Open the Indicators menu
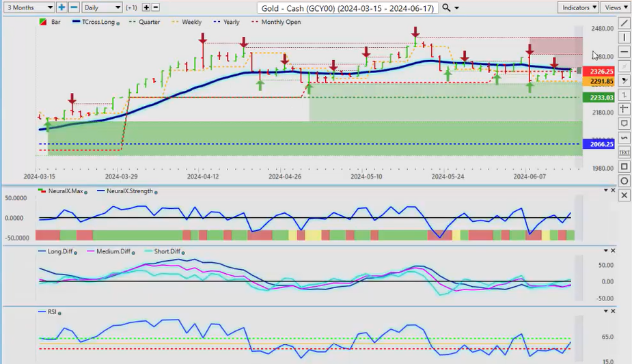This screenshot has width=632, height=364. 578,8
